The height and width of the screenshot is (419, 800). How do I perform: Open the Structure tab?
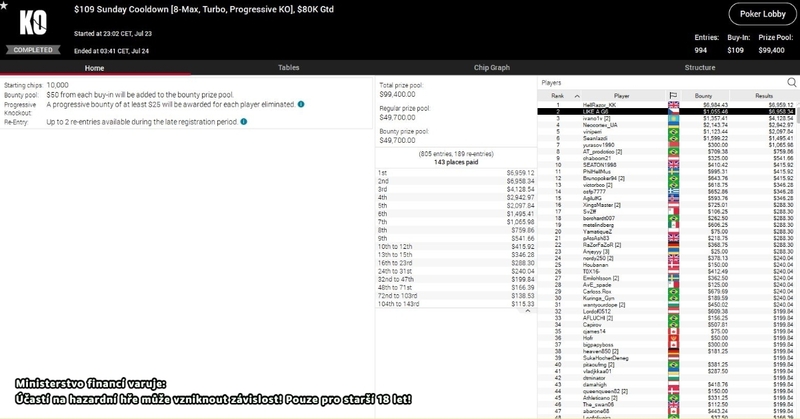click(x=699, y=67)
